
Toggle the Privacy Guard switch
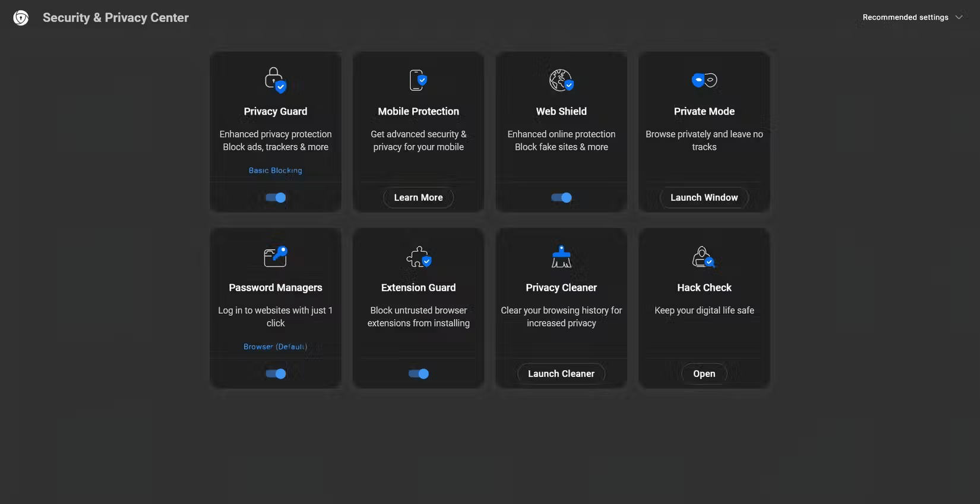click(276, 197)
